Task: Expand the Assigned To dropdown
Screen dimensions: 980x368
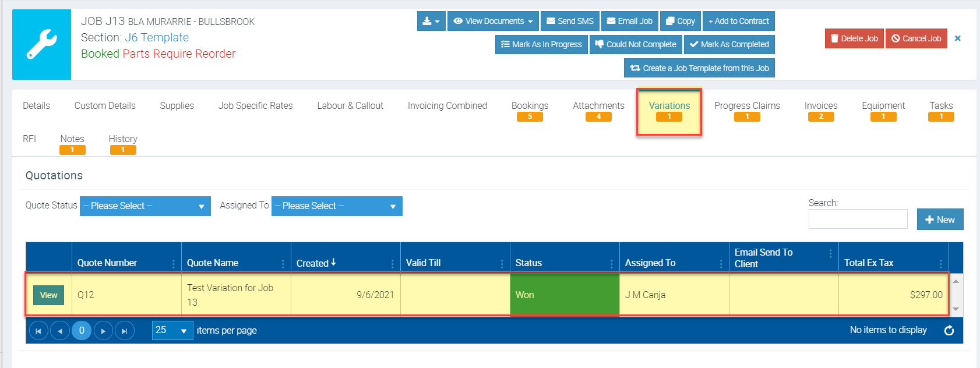Action: (337, 206)
